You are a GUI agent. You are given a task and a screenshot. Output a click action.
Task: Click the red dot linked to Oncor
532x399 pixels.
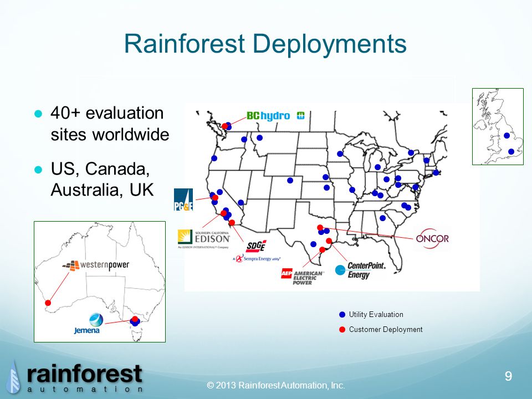(320, 228)
